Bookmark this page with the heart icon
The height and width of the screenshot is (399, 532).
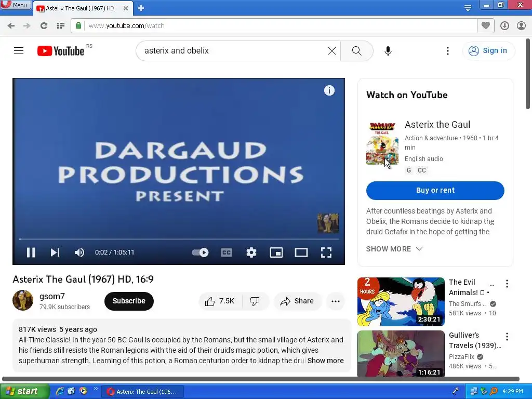coord(486,25)
